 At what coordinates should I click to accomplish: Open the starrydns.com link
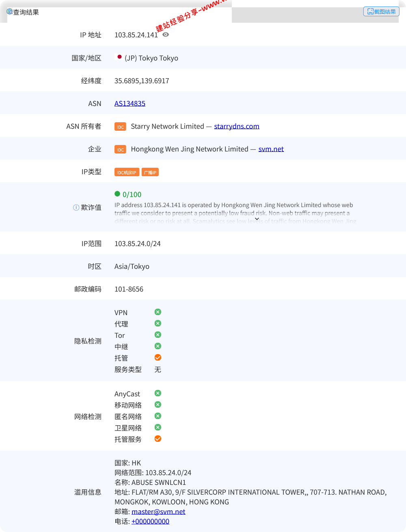click(x=237, y=126)
